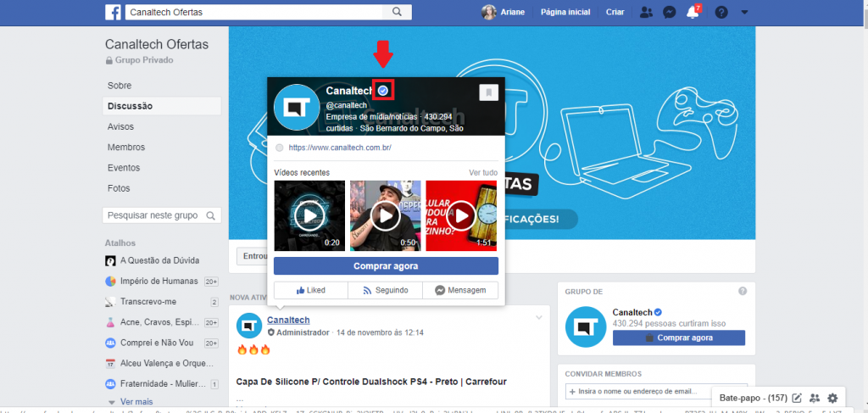Open Avisos group section
Image resolution: width=868 pixels, height=413 pixels.
pyautogui.click(x=120, y=126)
